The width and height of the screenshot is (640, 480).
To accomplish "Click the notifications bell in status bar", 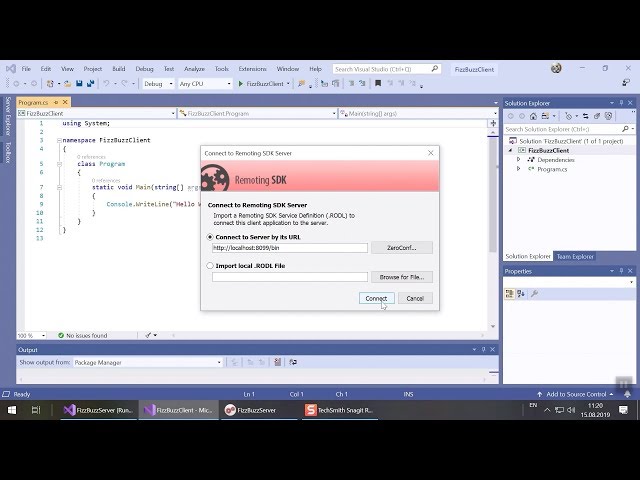I will [x=627, y=394].
